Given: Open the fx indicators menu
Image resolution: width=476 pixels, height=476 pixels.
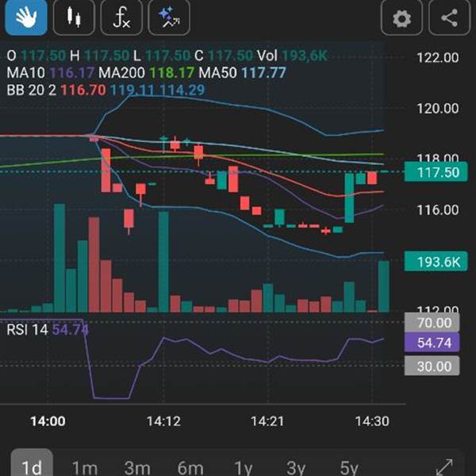Looking at the screenshot, I should pyautogui.click(x=121, y=17).
